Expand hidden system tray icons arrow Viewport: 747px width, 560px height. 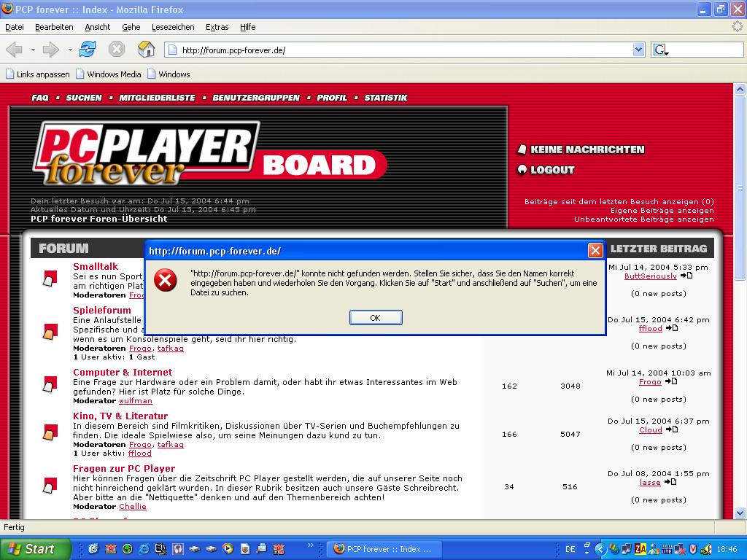600,549
